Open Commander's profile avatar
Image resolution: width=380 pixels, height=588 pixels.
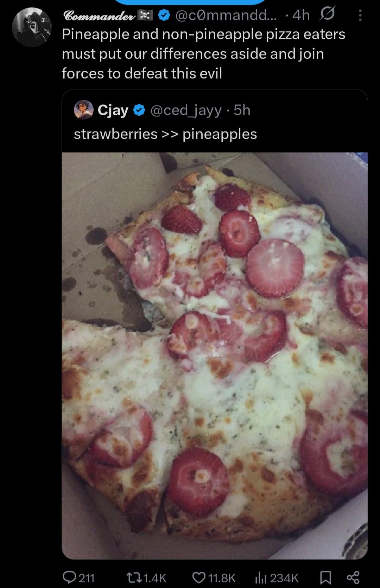tap(32, 27)
